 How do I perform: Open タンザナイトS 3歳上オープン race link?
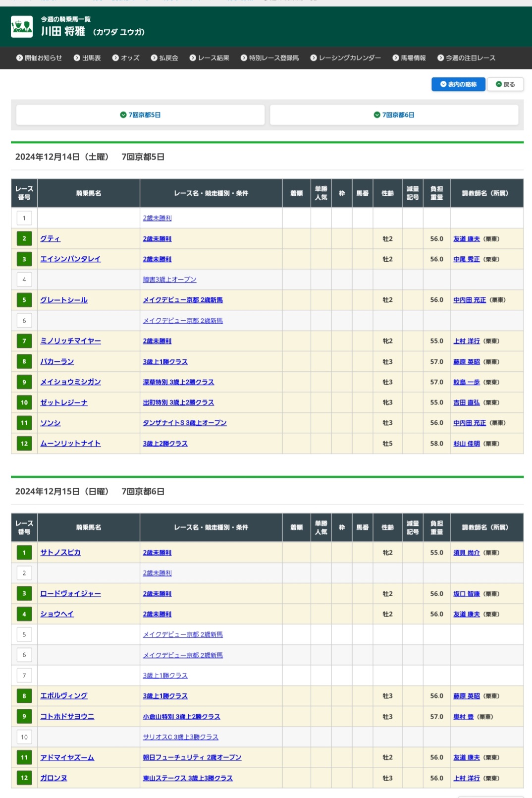[185, 423]
